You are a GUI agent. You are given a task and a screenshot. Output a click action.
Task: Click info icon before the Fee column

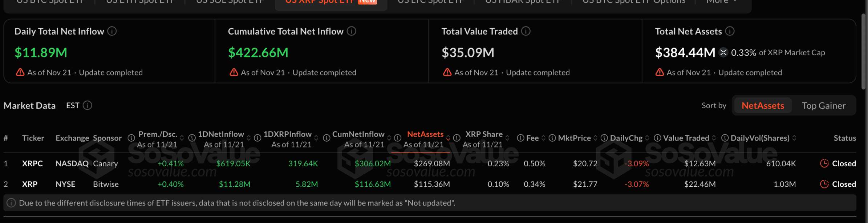[x=520, y=138]
